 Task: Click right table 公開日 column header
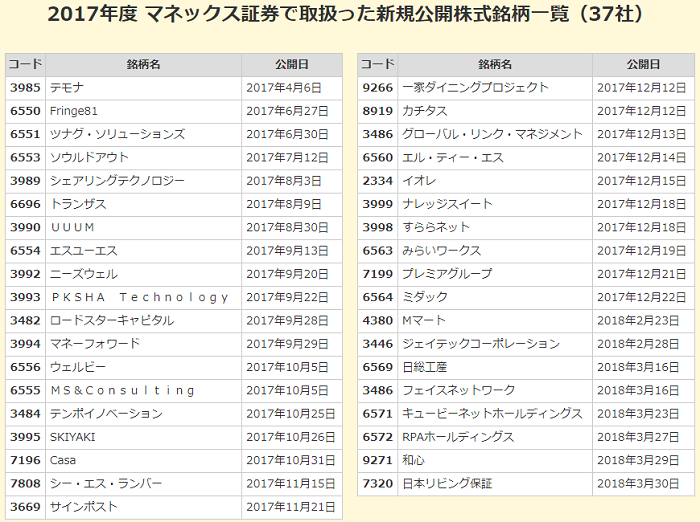(x=643, y=64)
